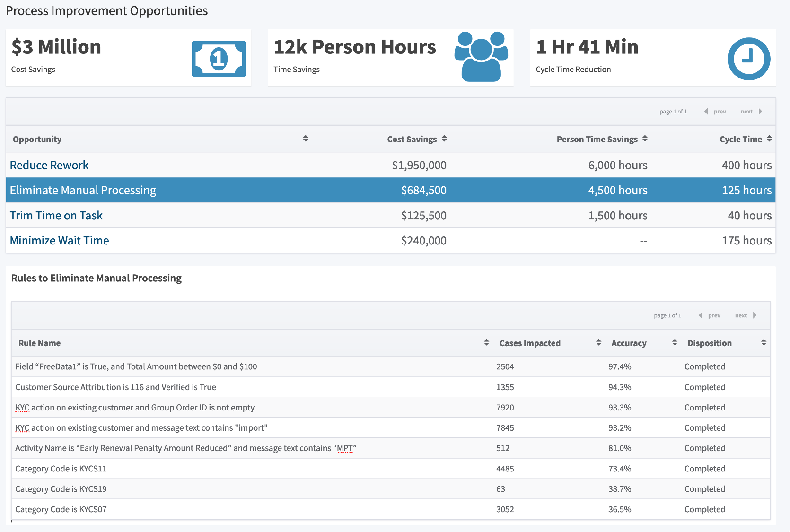
Task: Sort rules by Accuracy arrows
Action: tap(675, 342)
